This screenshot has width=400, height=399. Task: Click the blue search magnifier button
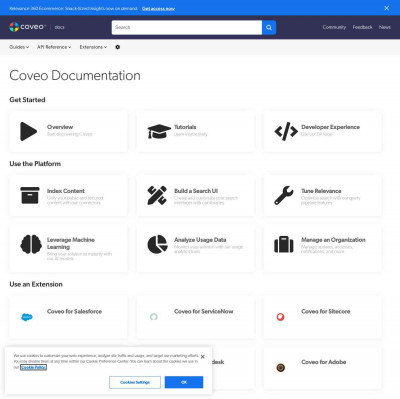269,28
